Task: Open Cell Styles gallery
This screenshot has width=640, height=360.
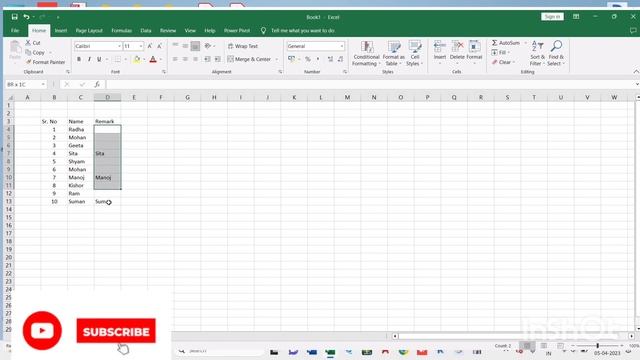Action: pyautogui.click(x=415, y=53)
